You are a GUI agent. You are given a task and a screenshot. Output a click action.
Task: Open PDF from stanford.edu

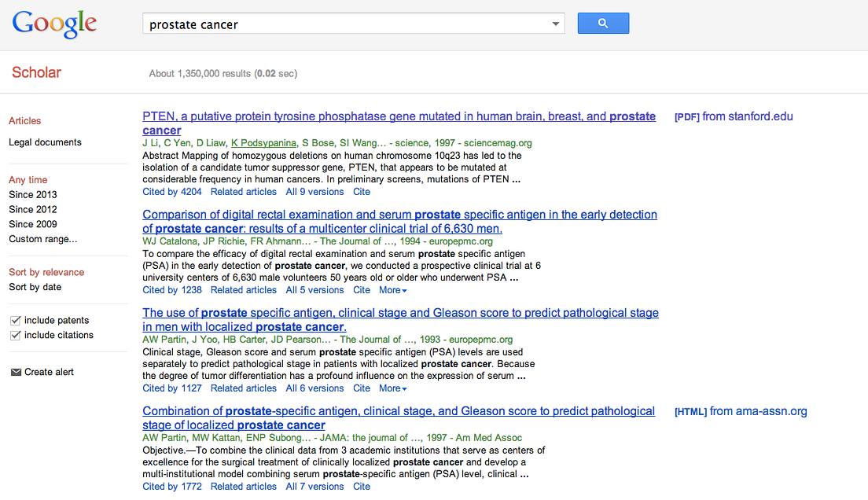click(734, 117)
